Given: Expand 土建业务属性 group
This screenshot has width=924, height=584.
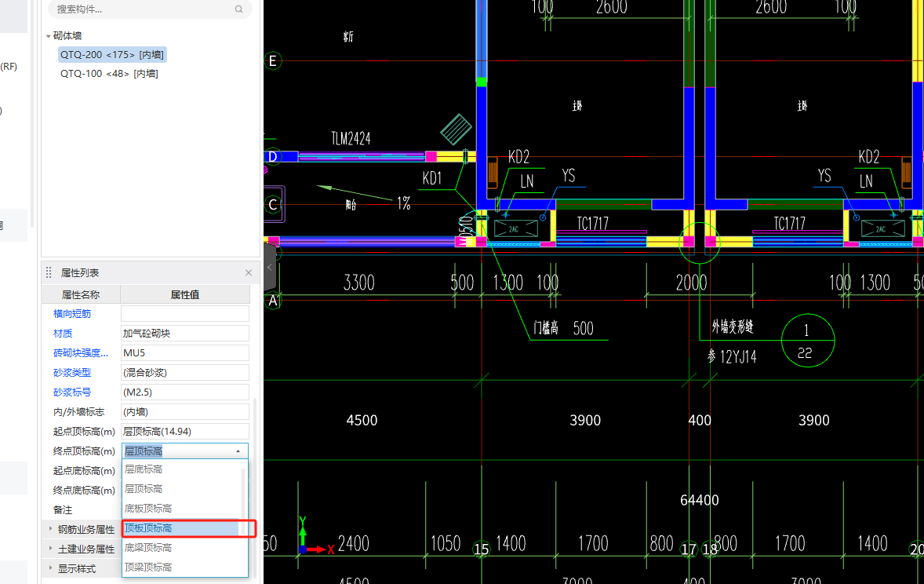Looking at the screenshot, I should pos(51,549).
